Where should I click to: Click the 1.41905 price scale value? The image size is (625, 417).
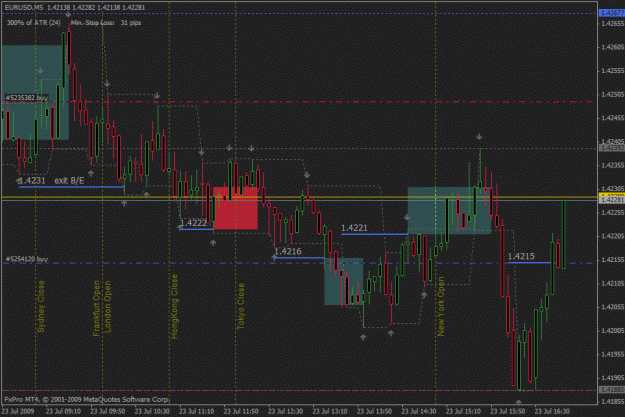[612, 378]
